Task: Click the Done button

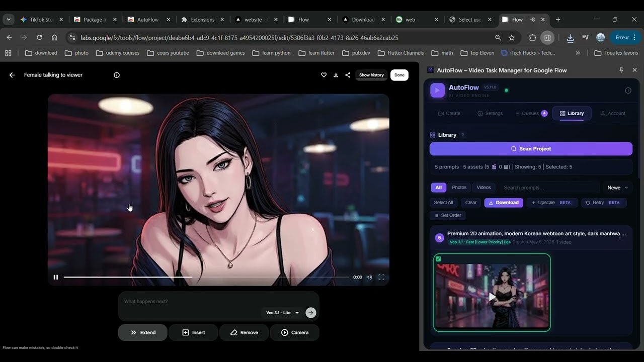Action: 399,75
